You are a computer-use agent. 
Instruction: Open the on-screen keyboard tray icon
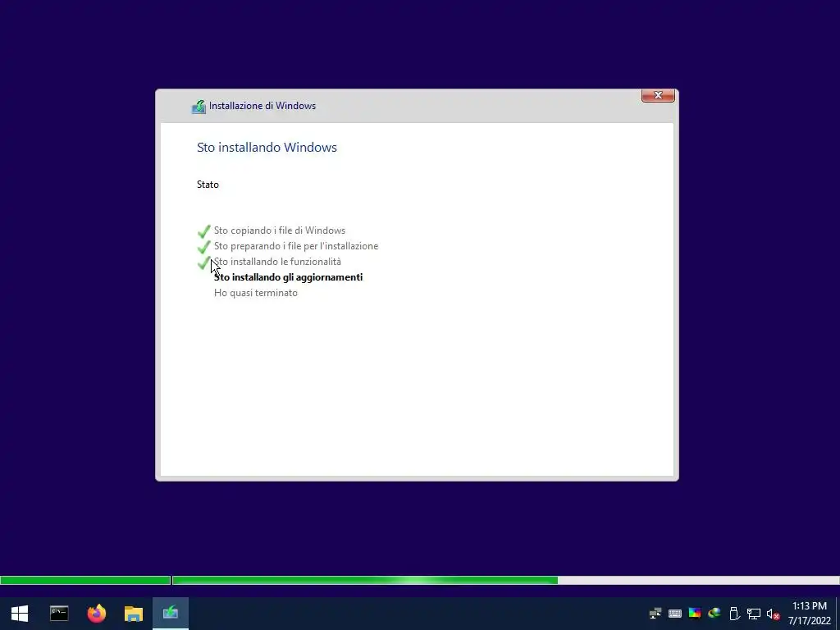click(675, 614)
